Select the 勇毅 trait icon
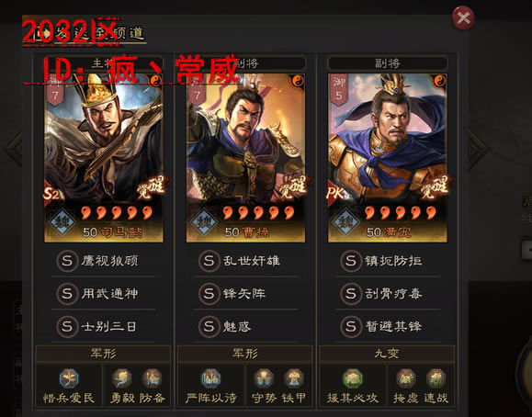Image resolution: width=532 pixels, height=417 pixels. (122, 378)
